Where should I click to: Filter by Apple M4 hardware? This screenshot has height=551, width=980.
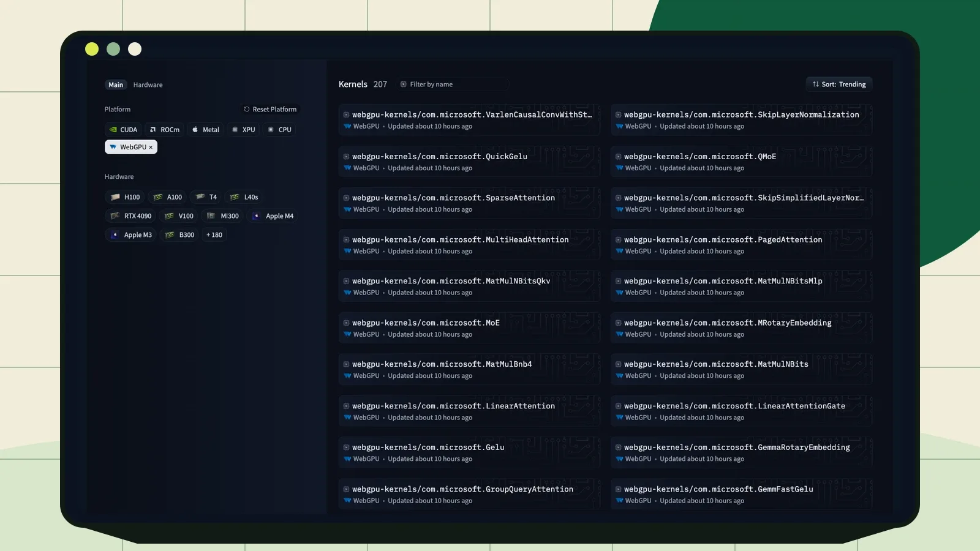coord(273,216)
